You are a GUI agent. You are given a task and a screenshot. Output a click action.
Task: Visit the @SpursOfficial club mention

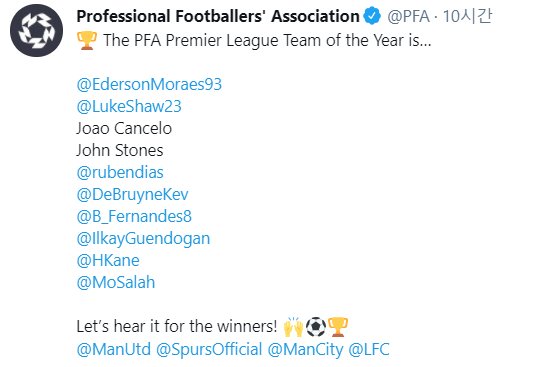pos(209,349)
